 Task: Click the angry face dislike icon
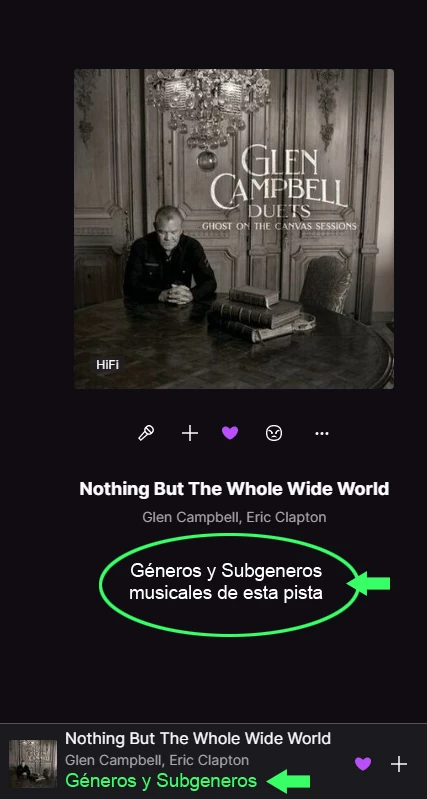point(274,433)
